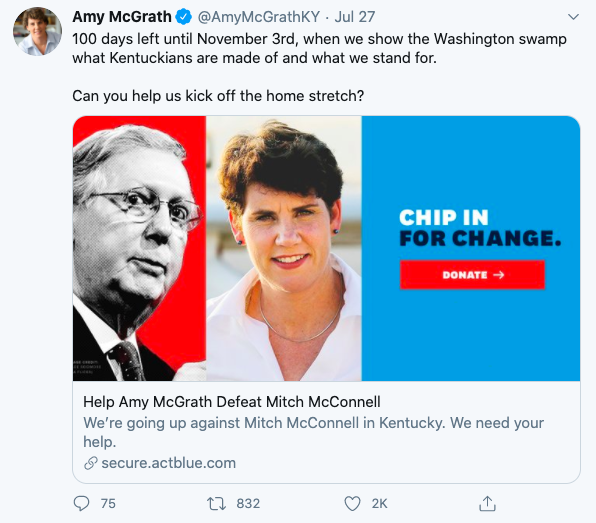Expand the tweet options chevron
Screen dimensions: 596x523
pyautogui.click(x=573, y=17)
